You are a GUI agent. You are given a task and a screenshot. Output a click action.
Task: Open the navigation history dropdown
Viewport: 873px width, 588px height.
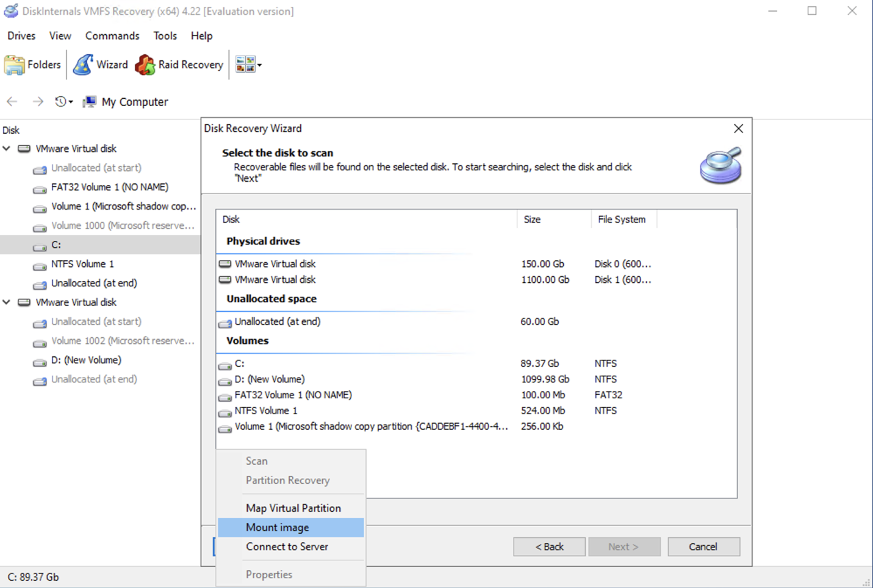[x=64, y=101]
